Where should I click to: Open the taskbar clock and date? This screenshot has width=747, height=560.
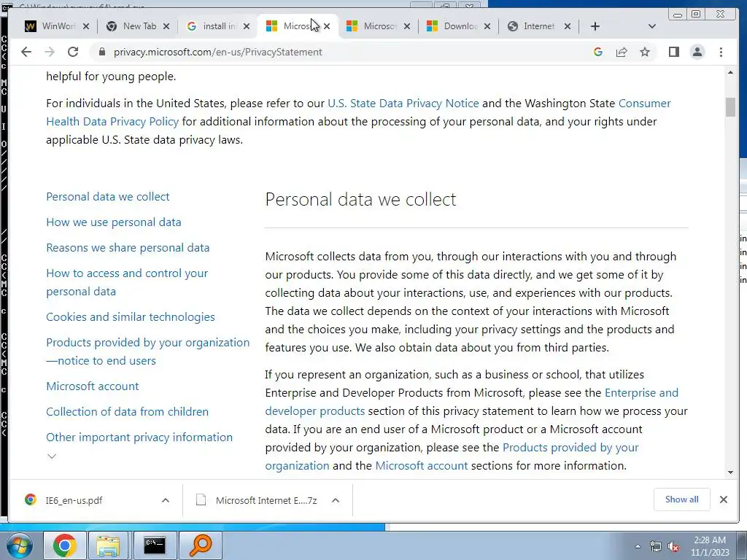[710, 546]
